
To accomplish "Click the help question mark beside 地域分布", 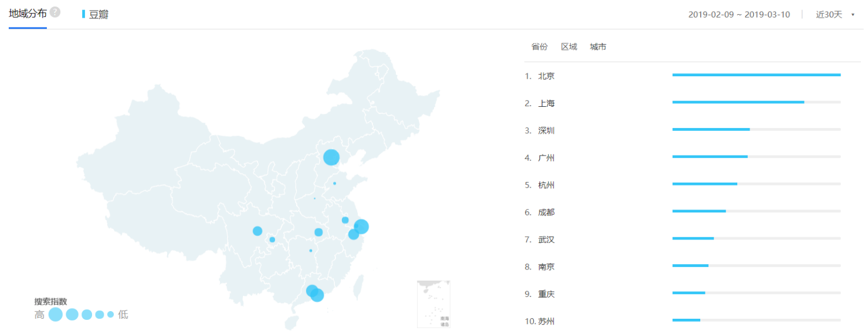I will coord(55,12).
